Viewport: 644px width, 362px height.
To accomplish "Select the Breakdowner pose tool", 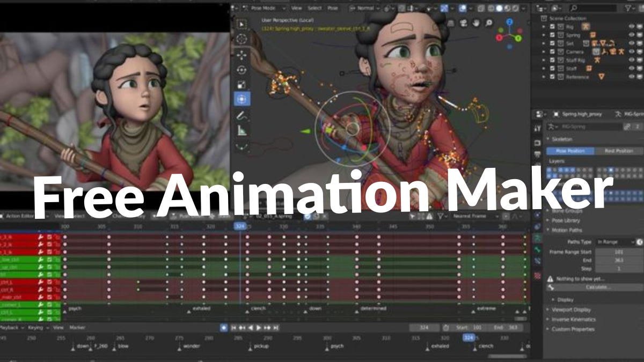I will click(x=241, y=145).
